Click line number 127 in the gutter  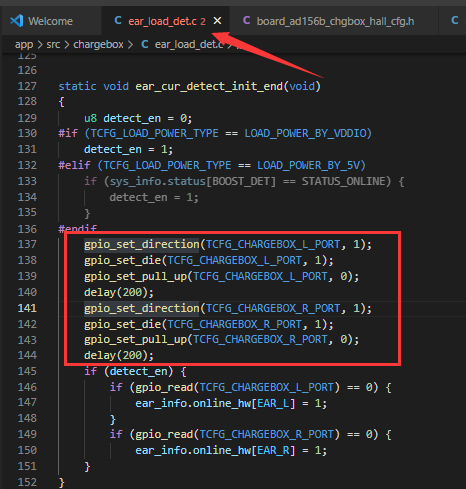[x=27, y=86]
